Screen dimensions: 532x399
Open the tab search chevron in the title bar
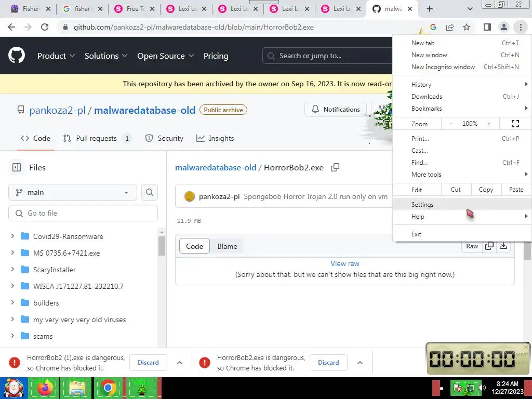coord(470,9)
